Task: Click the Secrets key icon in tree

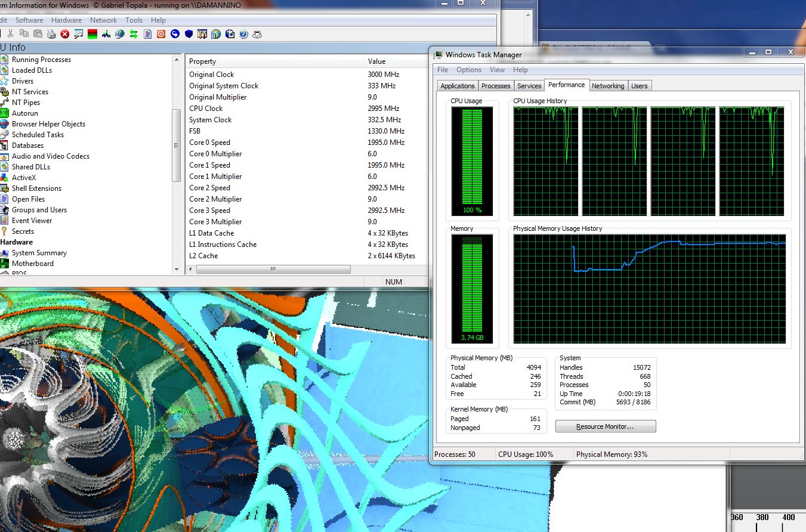Action: pos(4,231)
